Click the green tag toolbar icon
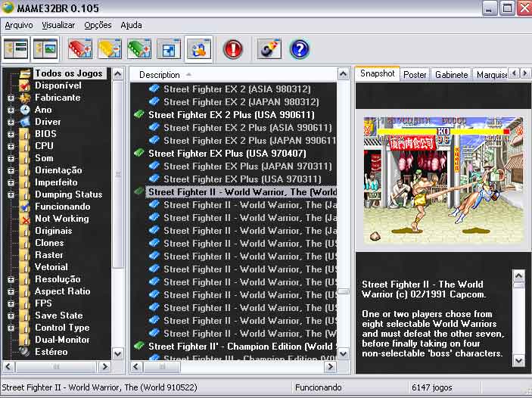 (139, 49)
